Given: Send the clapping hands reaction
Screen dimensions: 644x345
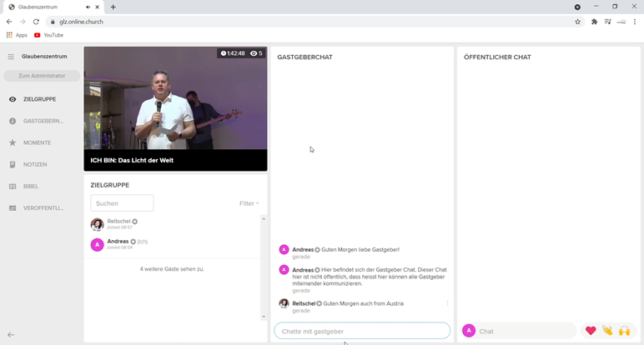Looking at the screenshot, I should pos(607,331).
